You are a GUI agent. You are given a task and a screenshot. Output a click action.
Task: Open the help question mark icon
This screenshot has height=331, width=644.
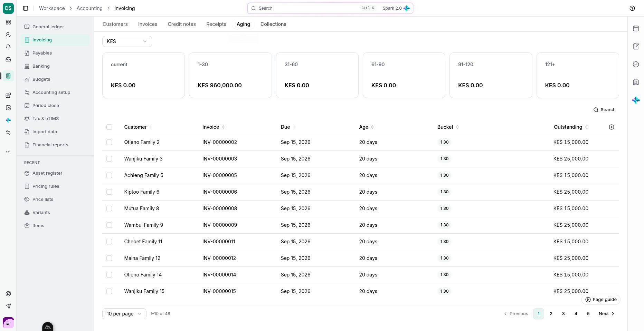(x=632, y=8)
